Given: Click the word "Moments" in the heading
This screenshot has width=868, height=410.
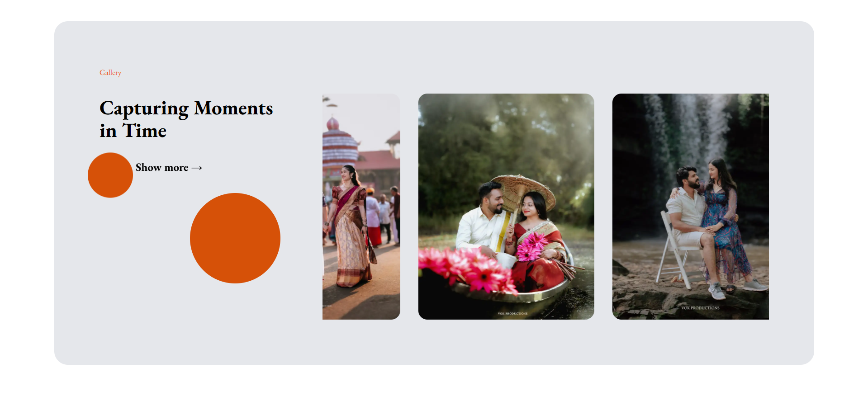Looking at the screenshot, I should 233,108.
